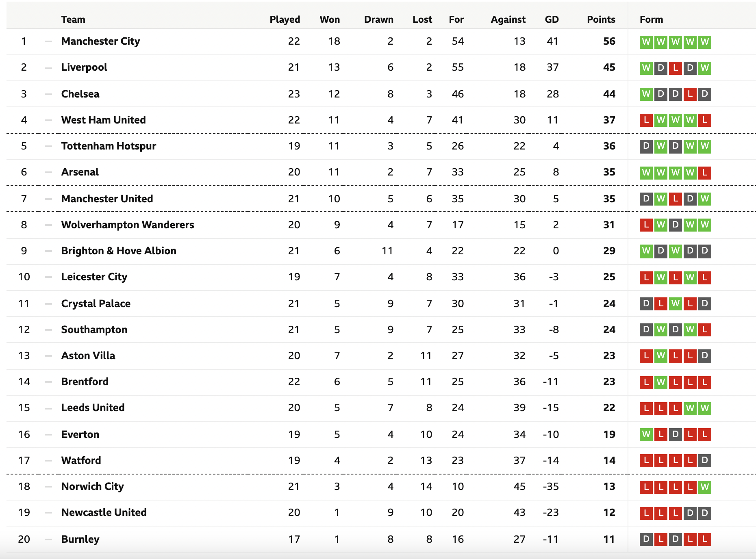Open the Tottenham Hotspur team link
Screen dimensions: 756x559
pyautogui.click(x=109, y=146)
